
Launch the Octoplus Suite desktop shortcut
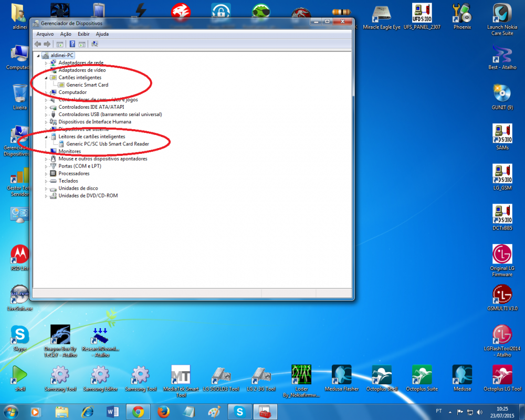[422, 375]
